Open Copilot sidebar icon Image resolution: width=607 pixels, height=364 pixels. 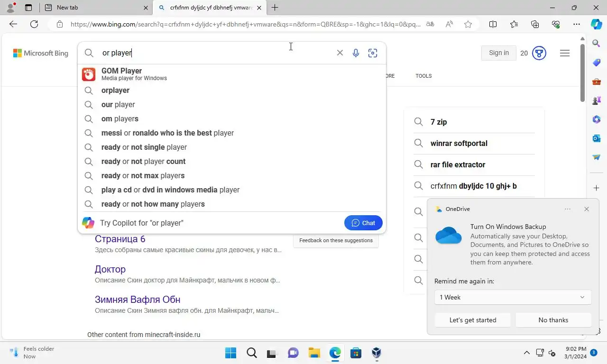[596, 24]
